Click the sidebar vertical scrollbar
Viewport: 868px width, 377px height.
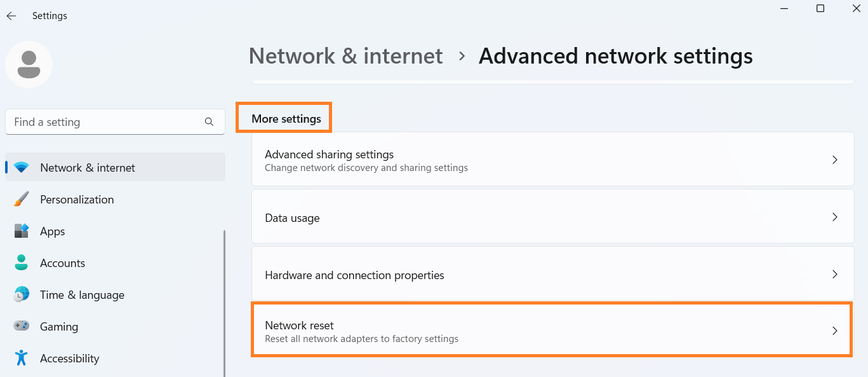click(x=224, y=299)
